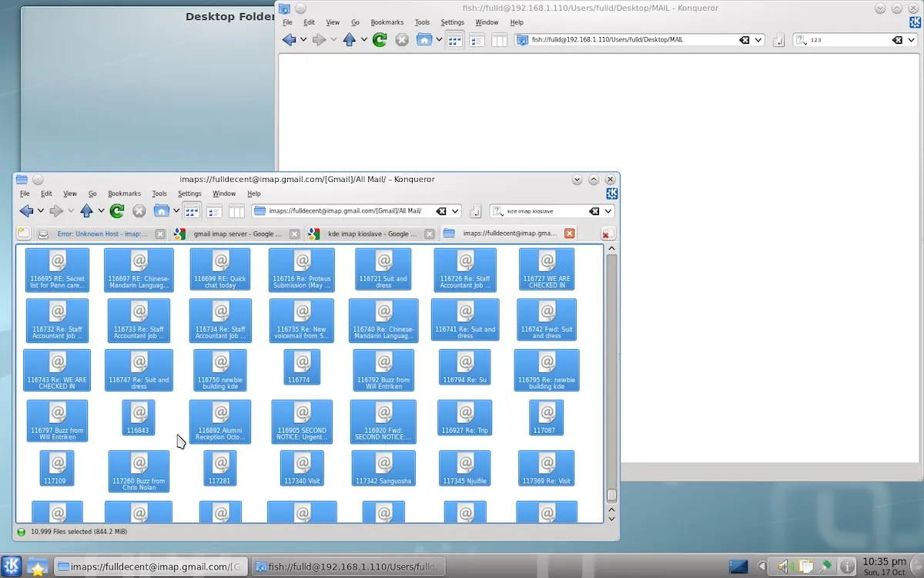This screenshot has width=924, height=578.
Task: Clear the '123' search field in fish window
Action: click(898, 40)
